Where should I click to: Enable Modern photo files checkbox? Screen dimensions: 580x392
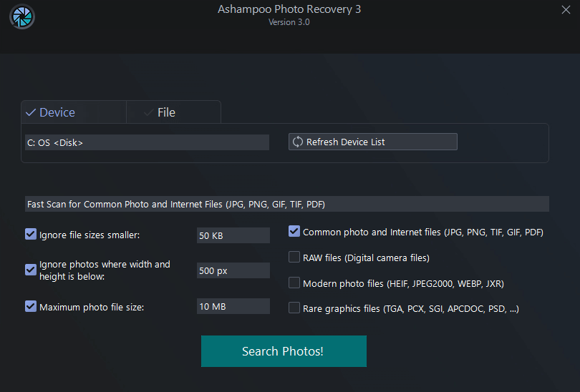click(x=294, y=283)
